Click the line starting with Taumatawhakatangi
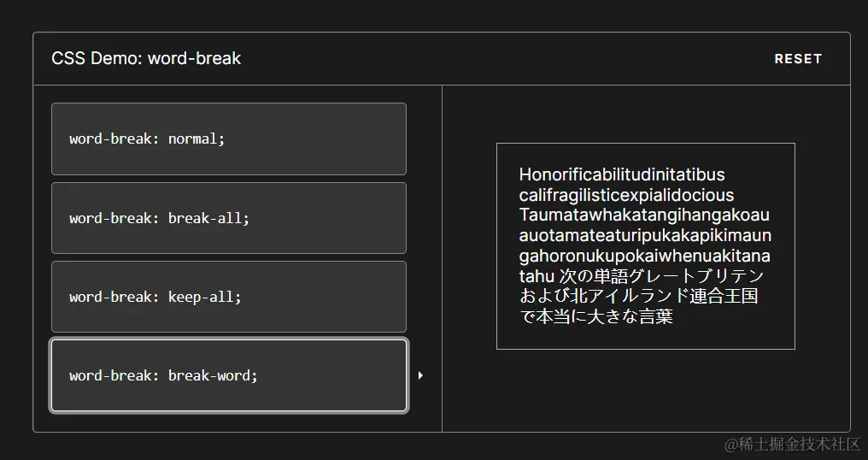The image size is (868, 460). click(644, 215)
